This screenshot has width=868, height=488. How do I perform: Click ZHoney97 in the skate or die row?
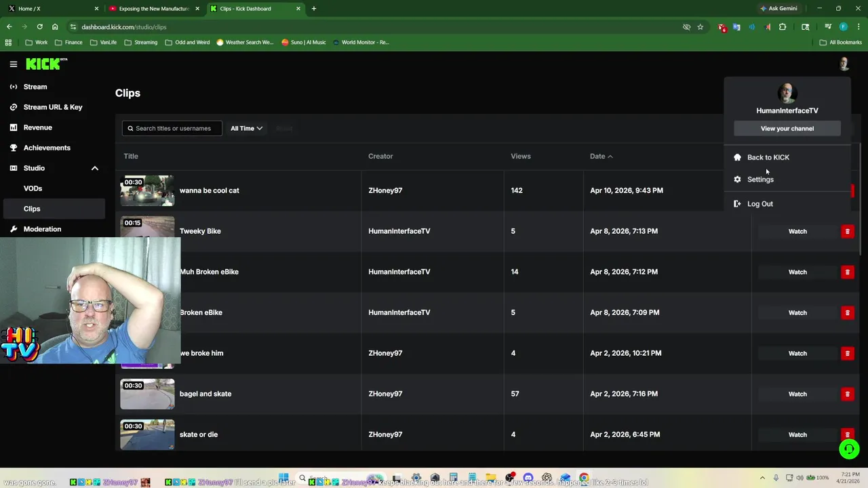click(385, 434)
